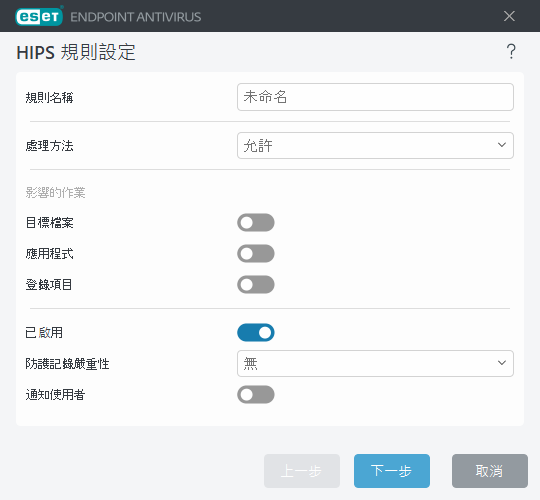Screen dimensions: 540x500
Task: Proceed with the 下一步 button
Action: click(392, 471)
